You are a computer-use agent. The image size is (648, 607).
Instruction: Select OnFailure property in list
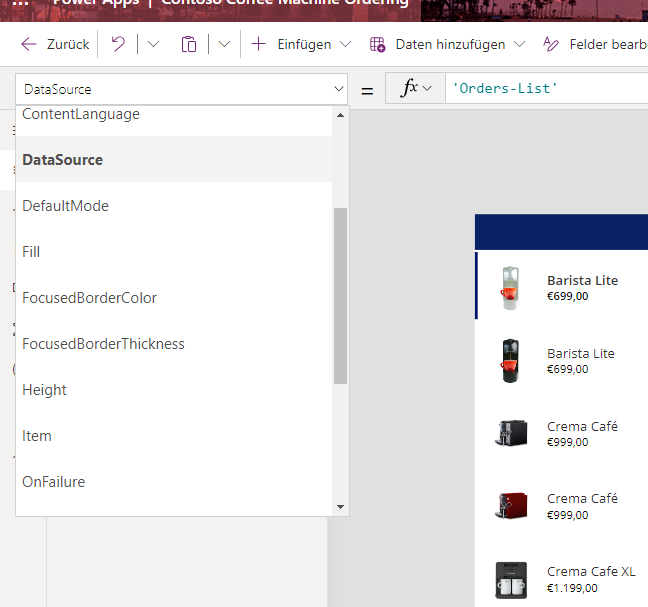[174, 482]
